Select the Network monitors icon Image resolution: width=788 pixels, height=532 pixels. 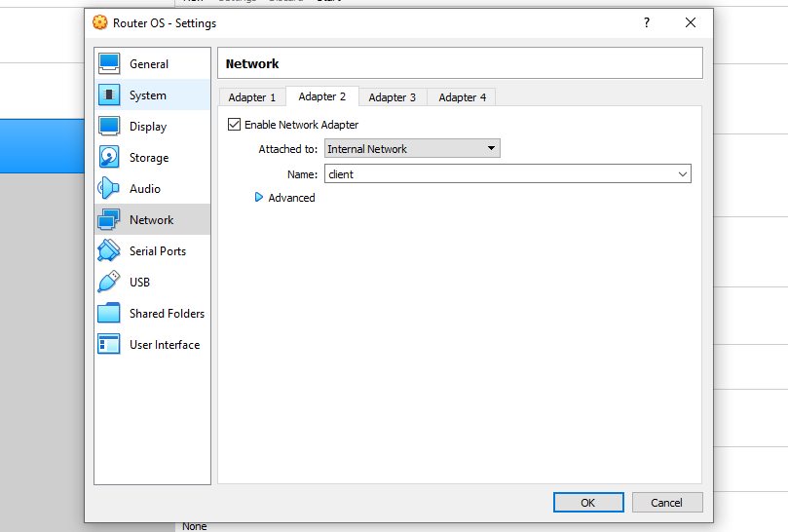coord(109,220)
